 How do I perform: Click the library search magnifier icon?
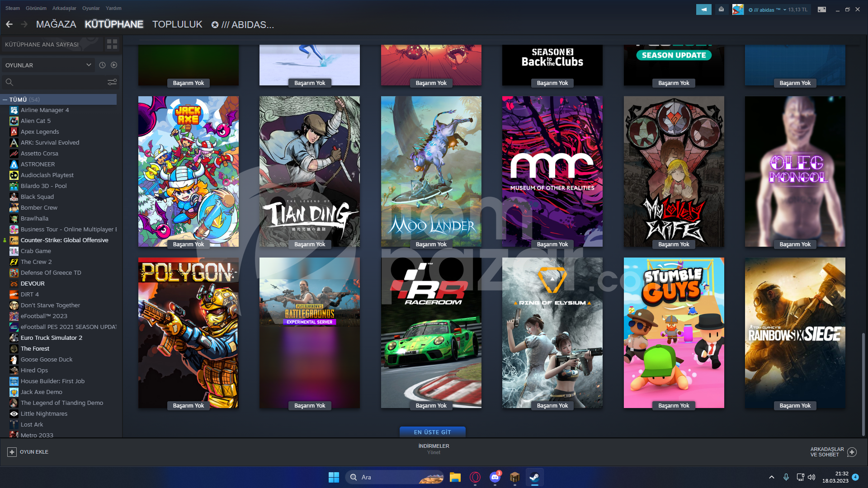coord(9,82)
